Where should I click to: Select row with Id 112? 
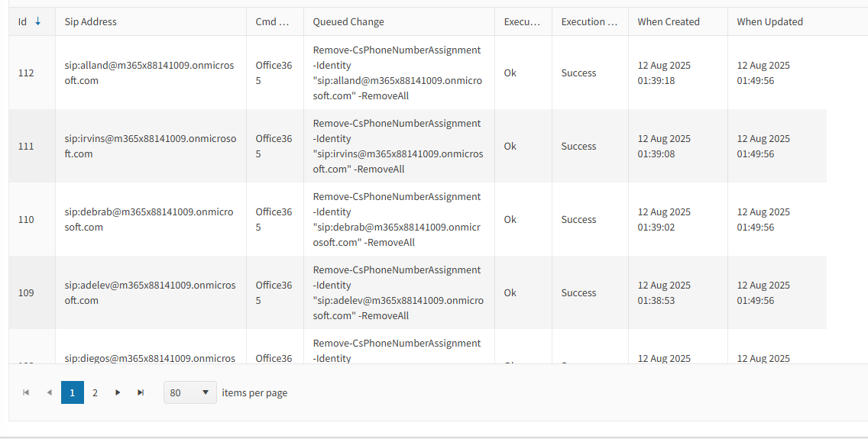click(x=26, y=73)
